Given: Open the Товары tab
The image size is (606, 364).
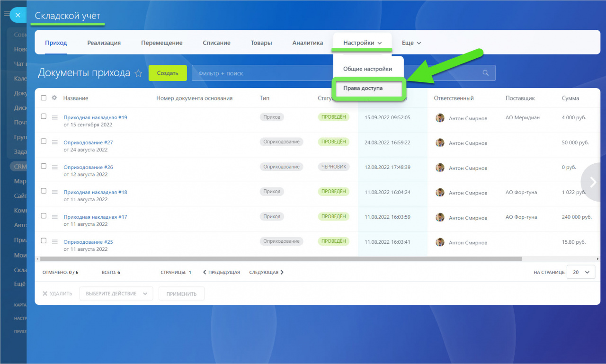Looking at the screenshot, I should tap(261, 43).
